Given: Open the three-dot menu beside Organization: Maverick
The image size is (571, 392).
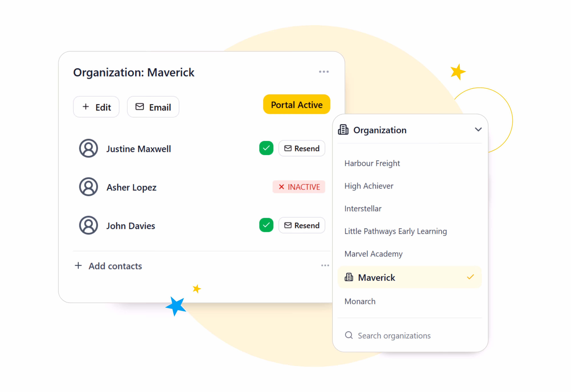Looking at the screenshot, I should point(324,72).
